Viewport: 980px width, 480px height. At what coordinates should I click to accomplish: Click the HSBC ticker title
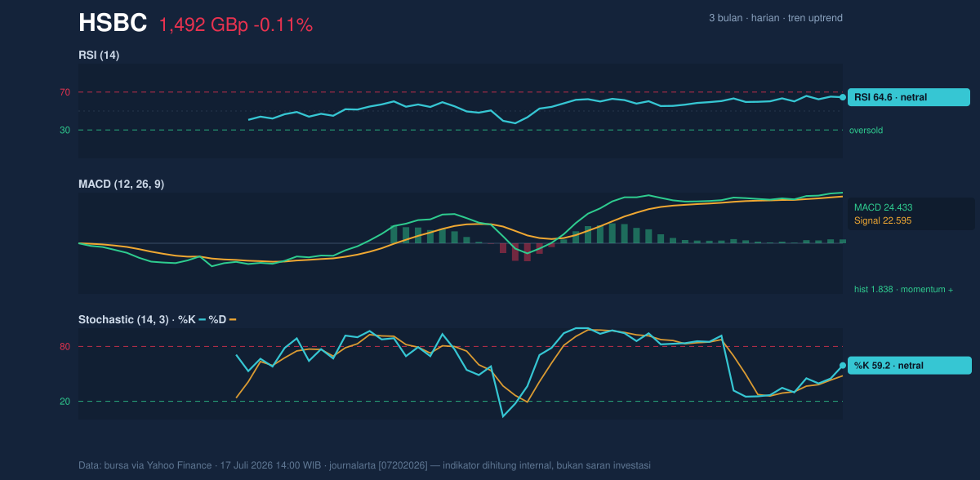[113, 24]
